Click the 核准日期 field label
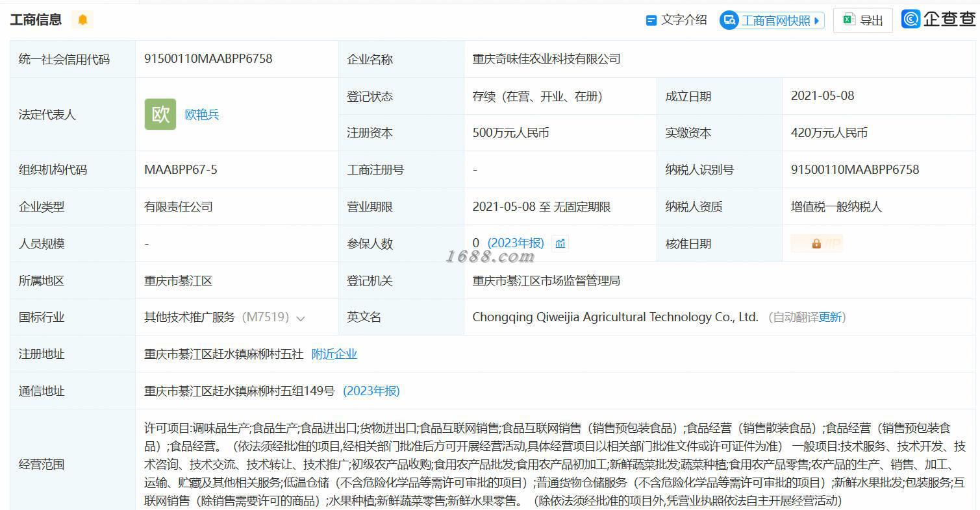Screen dimensions: 980x510 click(x=688, y=244)
